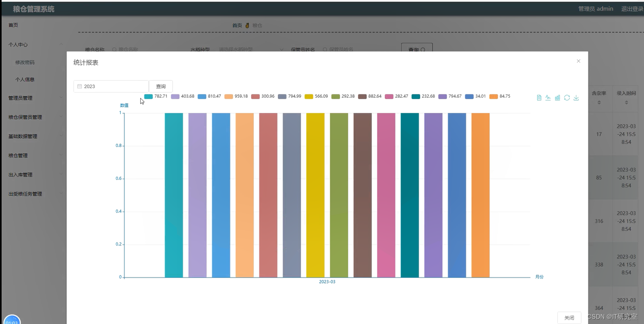Click the 含杂率 value 316
The height and width of the screenshot is (324, 644).
(599, 221)
